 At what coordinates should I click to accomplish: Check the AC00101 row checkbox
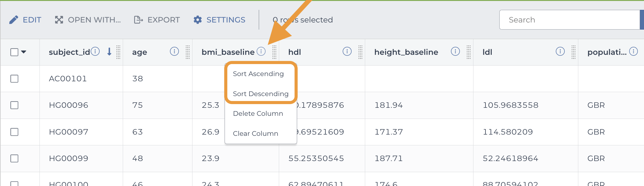(14, 79)
